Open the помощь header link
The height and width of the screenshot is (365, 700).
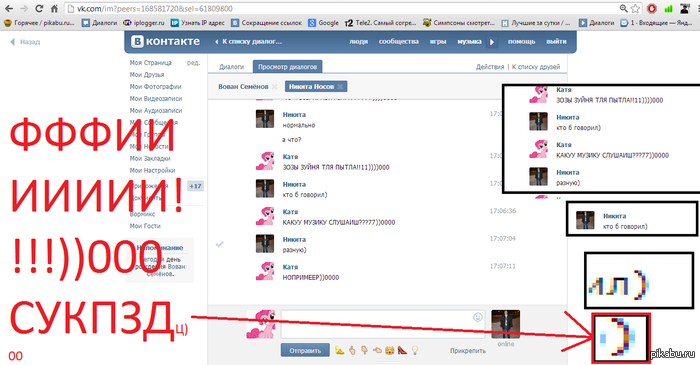coord(521,41)
